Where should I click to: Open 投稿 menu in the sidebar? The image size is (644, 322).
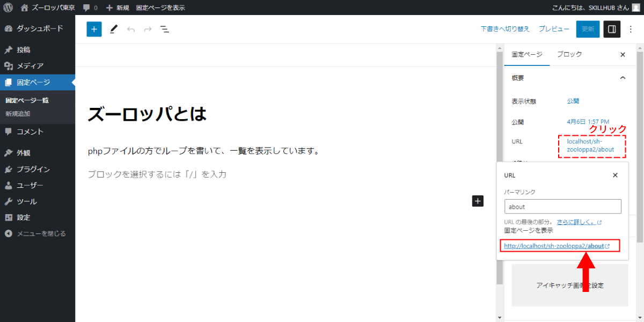[38, 50]
